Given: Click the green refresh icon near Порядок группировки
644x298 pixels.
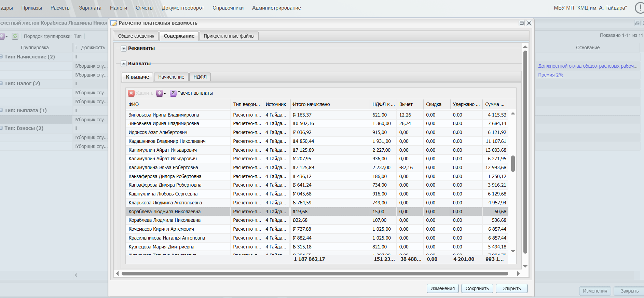Looking at the screenshot, I should click(x=15, y=36).
